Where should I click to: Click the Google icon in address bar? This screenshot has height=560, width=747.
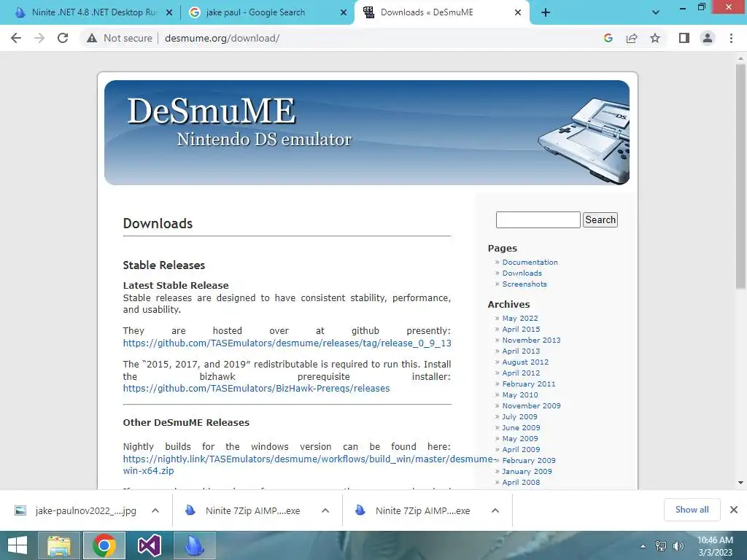point(608,38)
